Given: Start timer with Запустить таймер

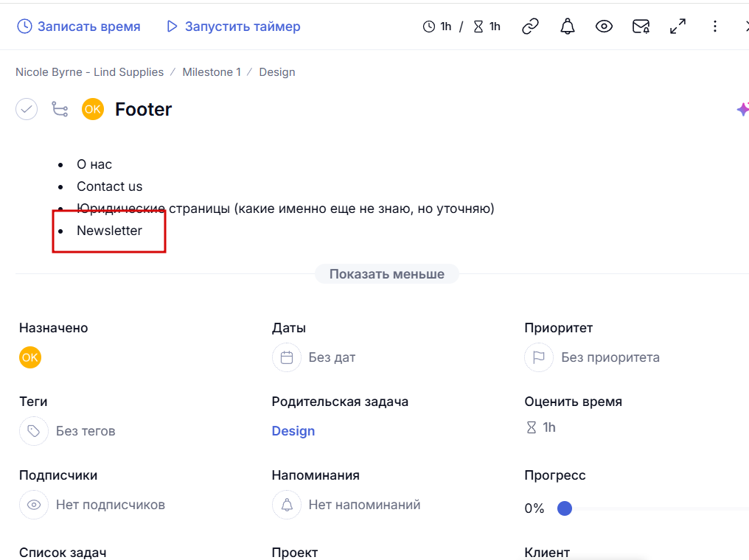Looking at the screenshot, I should (x=234, y=27).
